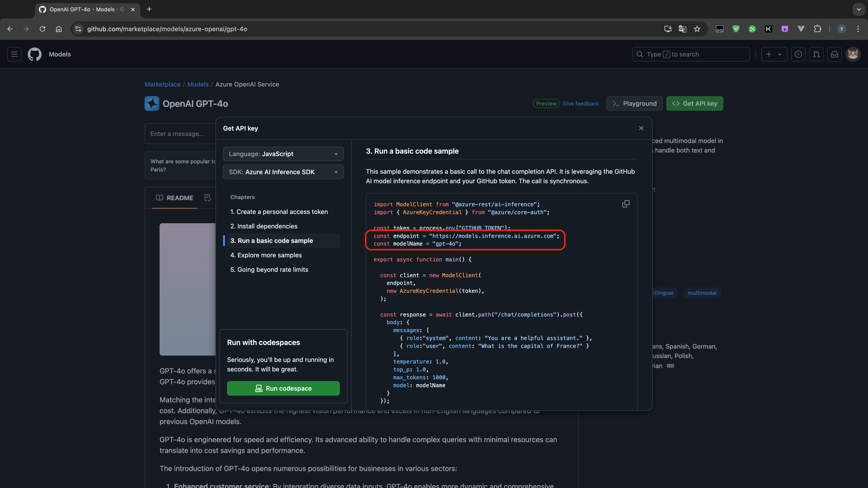The height and width of the screenshot is (488, 868).
Task: Select the Language JavaScript dropdown
Action: pos(283,154)
